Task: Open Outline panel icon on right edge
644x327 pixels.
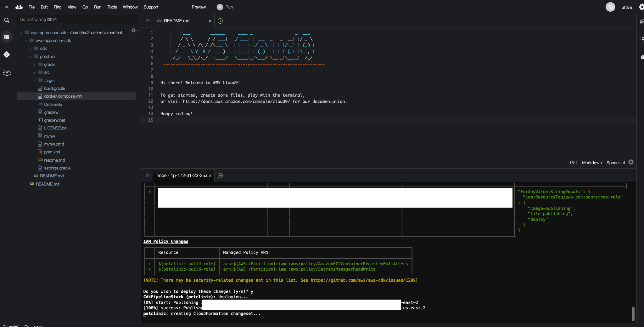Action: coord(642,39)
